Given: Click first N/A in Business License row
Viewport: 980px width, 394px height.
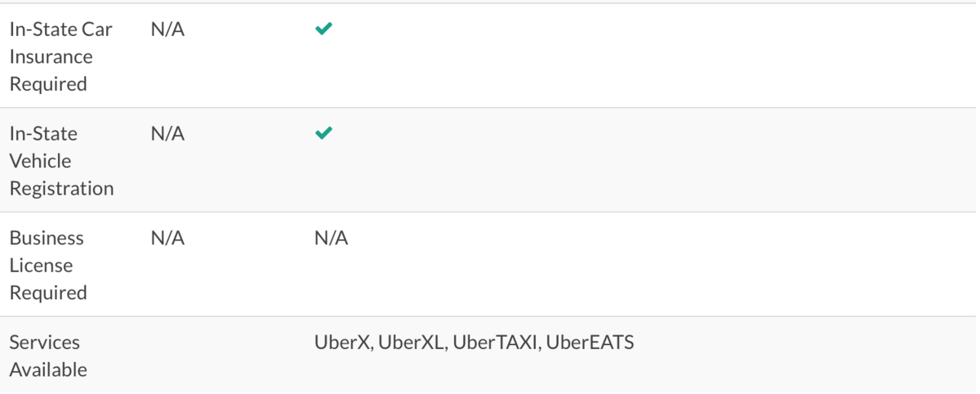Looking at the screenshot, I should tap(167, 239).
